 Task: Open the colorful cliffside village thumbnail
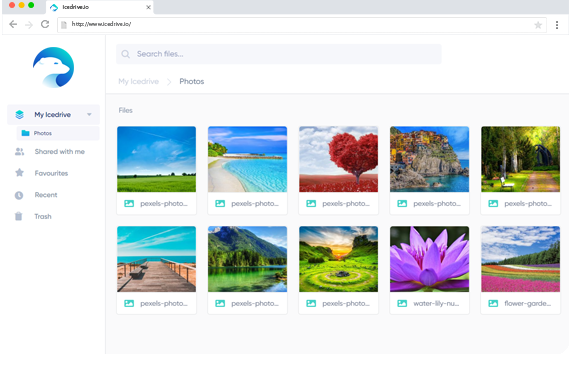pyautogui.click(x=430, y=159)
